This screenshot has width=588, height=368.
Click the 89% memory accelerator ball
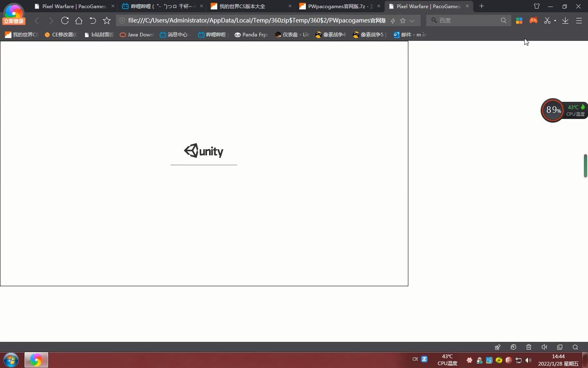tap(552, 110)
